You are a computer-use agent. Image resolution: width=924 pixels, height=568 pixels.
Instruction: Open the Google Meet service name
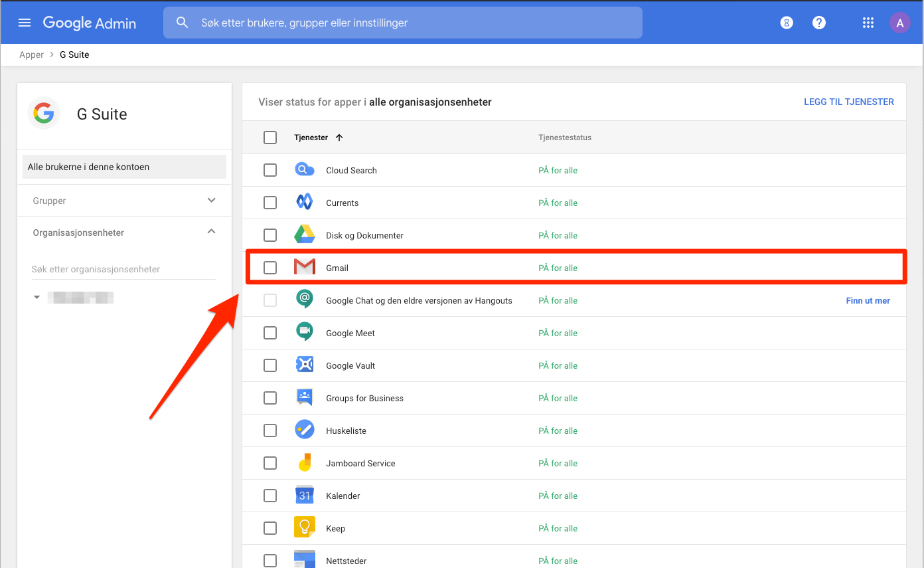(x=350, y=333)
